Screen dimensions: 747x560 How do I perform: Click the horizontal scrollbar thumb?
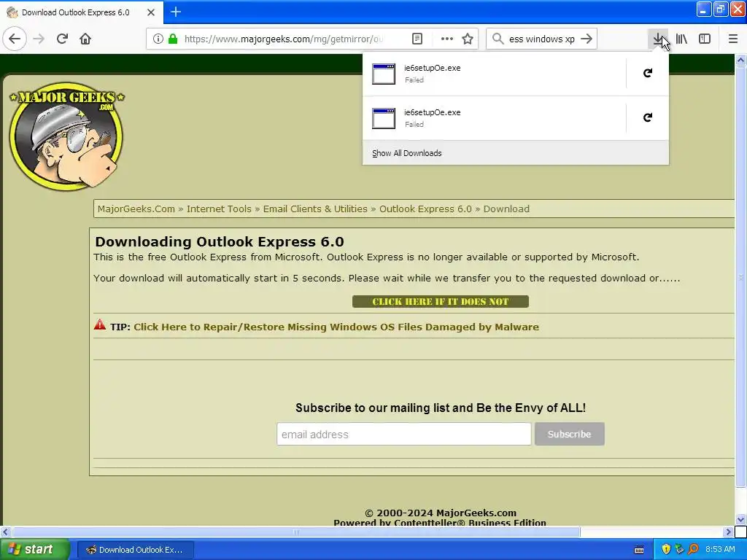click(296, 532)
